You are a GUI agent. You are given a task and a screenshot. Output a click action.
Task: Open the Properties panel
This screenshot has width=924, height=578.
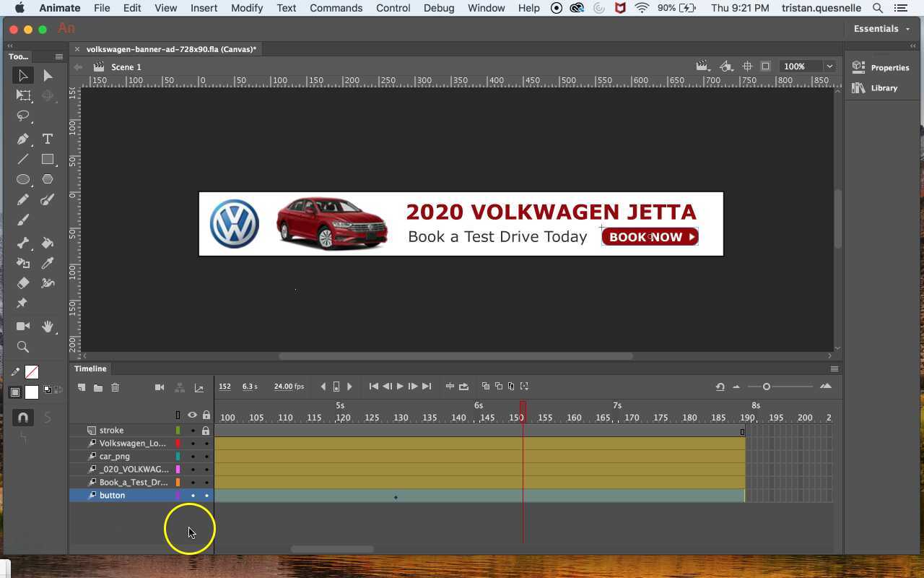coord(884,67)
